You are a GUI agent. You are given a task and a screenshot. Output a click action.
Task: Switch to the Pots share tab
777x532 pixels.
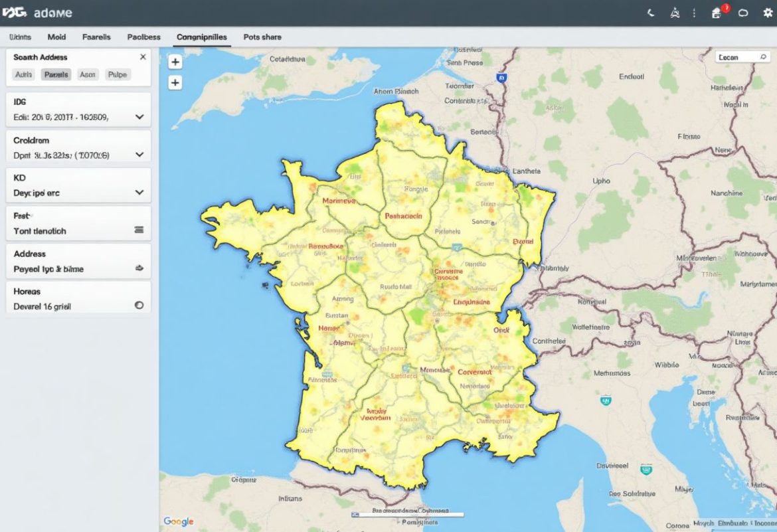tap(262, 37)
